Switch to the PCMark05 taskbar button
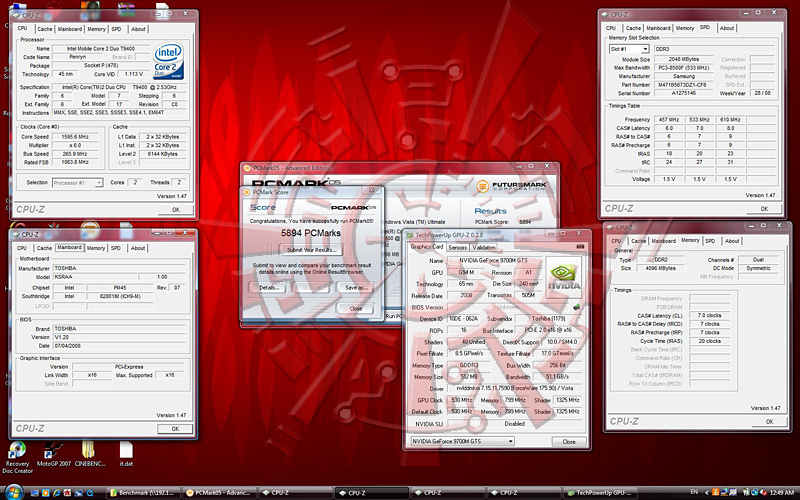 (x=219, y=493)
